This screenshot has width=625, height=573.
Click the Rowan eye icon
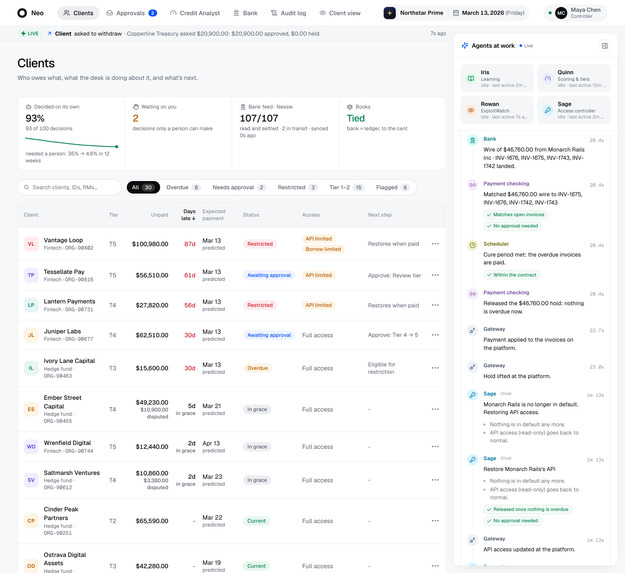[471, 110]
